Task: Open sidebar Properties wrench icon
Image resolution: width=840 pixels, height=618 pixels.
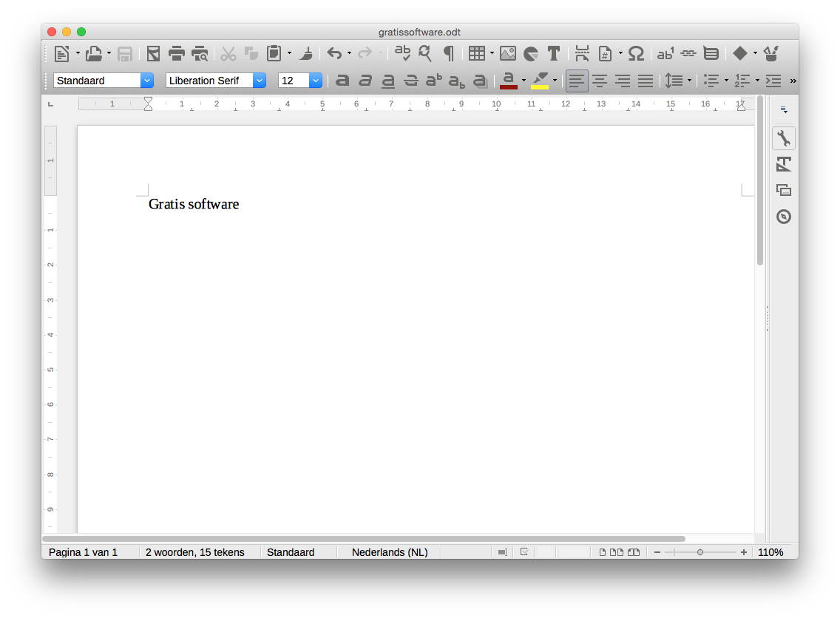Action: coord(784,138)
